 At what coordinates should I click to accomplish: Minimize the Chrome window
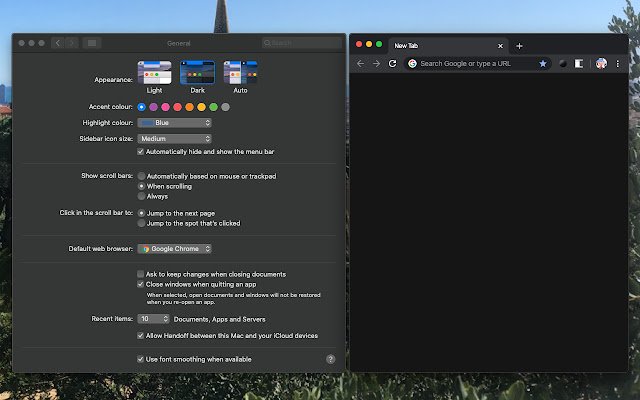coord(369,44)
